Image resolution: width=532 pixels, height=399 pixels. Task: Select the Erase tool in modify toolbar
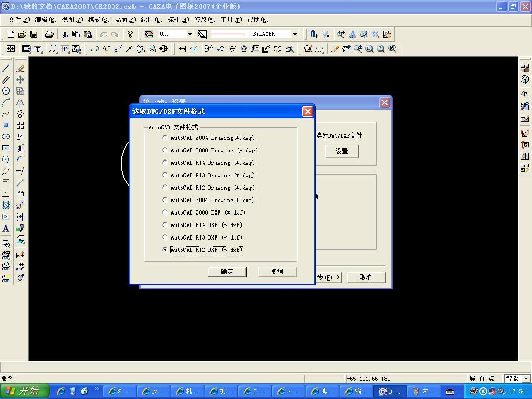(x=20, y=68)
